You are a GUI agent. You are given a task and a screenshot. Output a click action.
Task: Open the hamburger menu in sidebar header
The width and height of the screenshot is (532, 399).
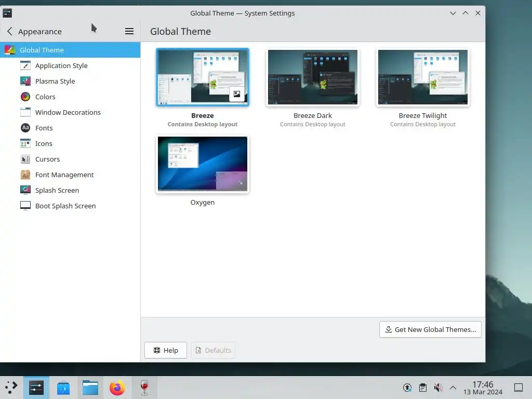[x=129, y=31]
